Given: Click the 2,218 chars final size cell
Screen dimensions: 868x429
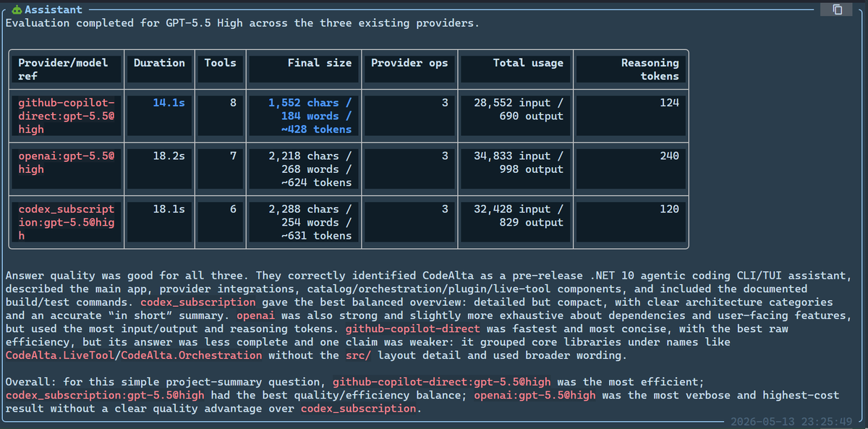Looking at the screenshot, I should (x=302, y=169).
